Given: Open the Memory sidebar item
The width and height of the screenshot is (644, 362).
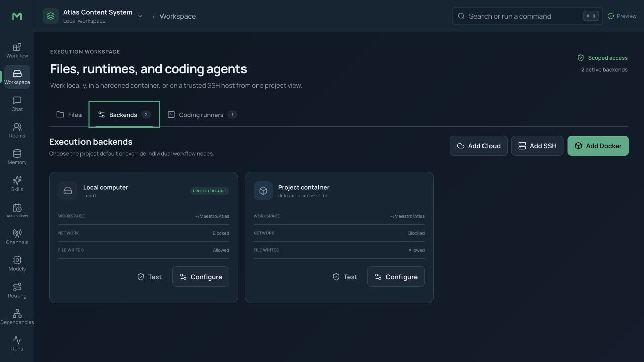Looking at the screenshot, I should pyautogui.click(x=17, y=157).
